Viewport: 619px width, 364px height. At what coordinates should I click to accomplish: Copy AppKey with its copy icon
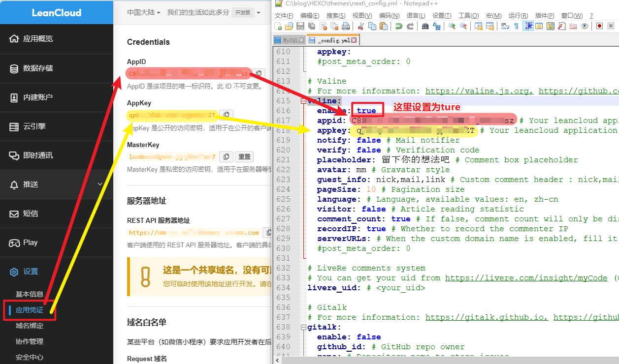(226, 115)
